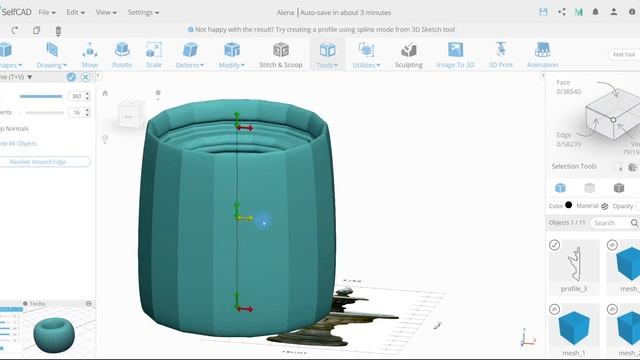Click the home view icon in viewport

click(x=105, y=93)
